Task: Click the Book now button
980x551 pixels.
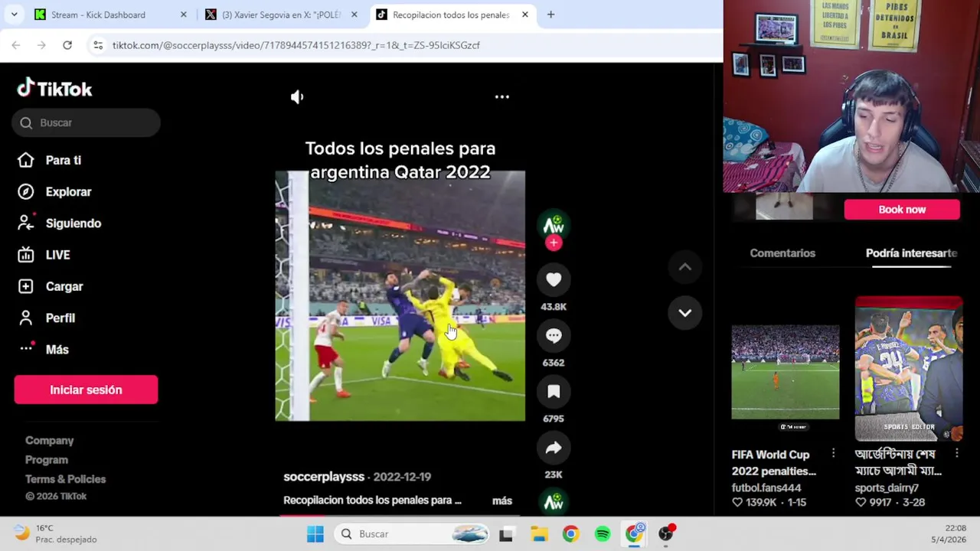Action: point(902,210)
